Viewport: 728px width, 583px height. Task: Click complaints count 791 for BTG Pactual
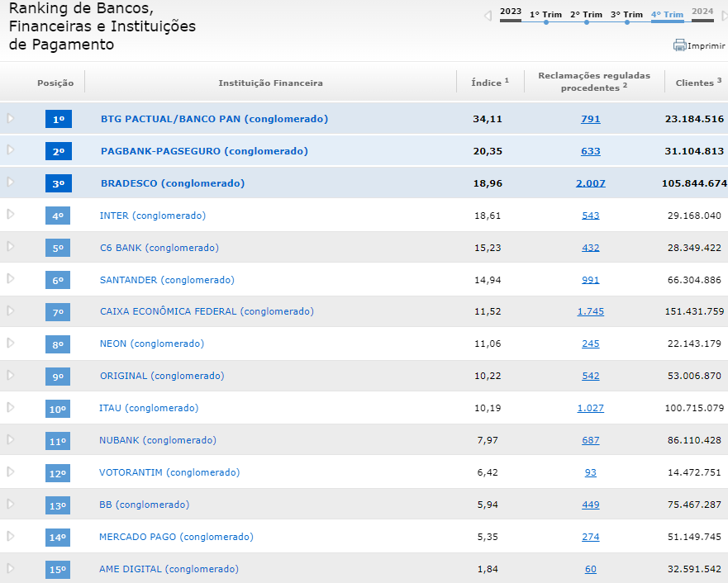point(591,119)
